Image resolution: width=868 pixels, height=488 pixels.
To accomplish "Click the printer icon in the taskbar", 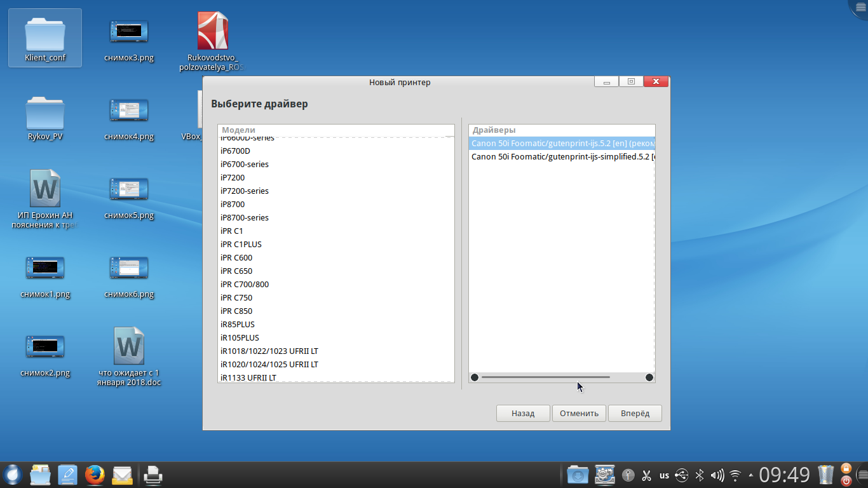I will tap(153, 475).
